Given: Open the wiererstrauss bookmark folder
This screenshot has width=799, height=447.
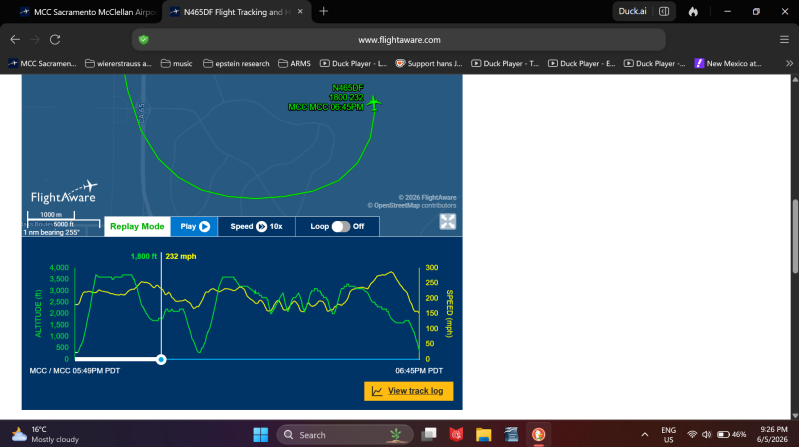Looking at the screenshot, I should (x=118, y=64).
